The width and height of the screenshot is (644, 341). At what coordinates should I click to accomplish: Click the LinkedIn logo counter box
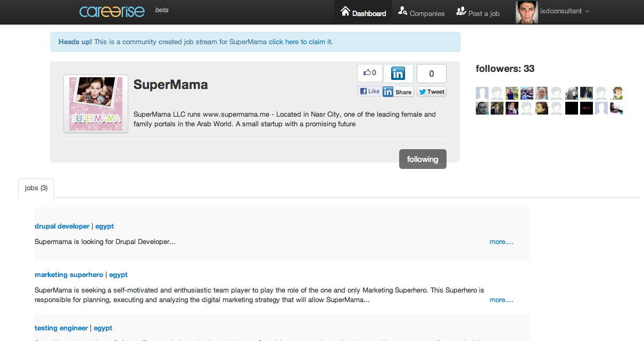(398, 74)
